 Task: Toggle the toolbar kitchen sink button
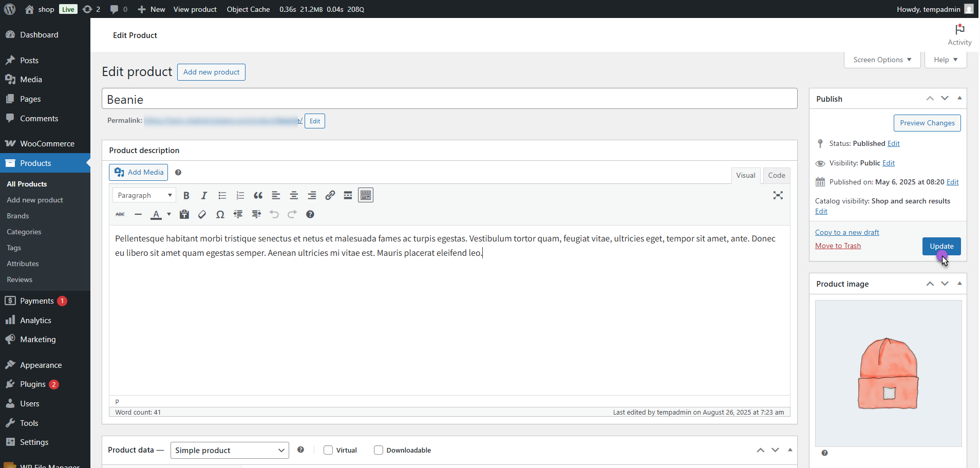[366, 196]
